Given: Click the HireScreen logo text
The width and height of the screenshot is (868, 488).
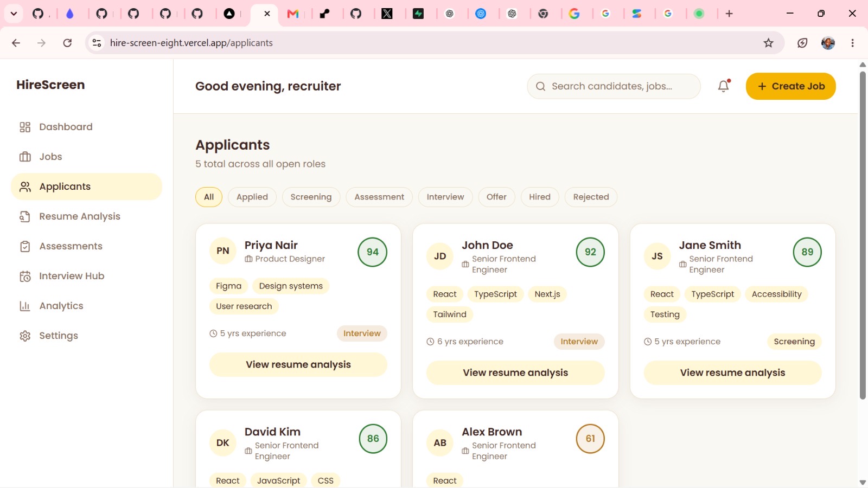Looking at the screenshot, I should click(50, 85).
